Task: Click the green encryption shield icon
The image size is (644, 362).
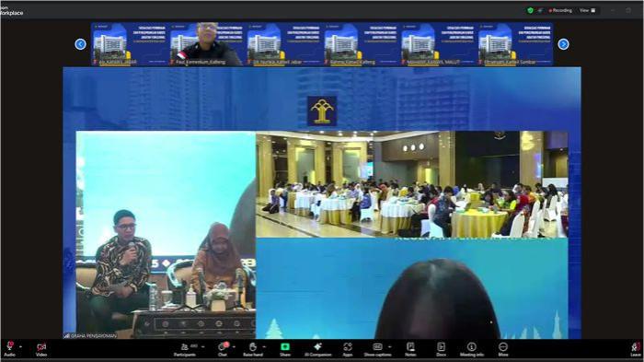Action: coord(530,10)
